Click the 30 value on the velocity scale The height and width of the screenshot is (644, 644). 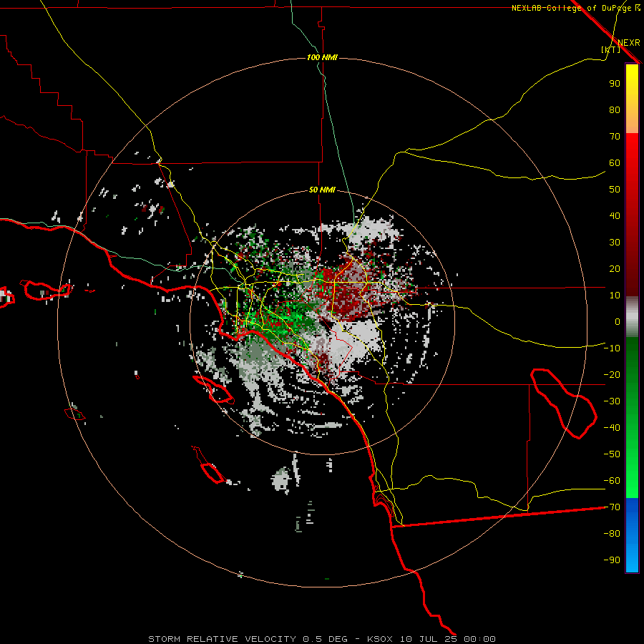(x=615, y=243)
